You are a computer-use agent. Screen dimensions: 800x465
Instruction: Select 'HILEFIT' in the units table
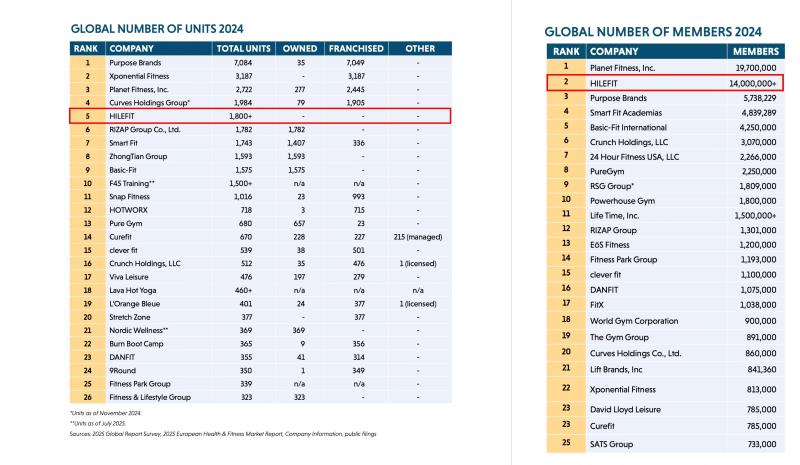122,116
